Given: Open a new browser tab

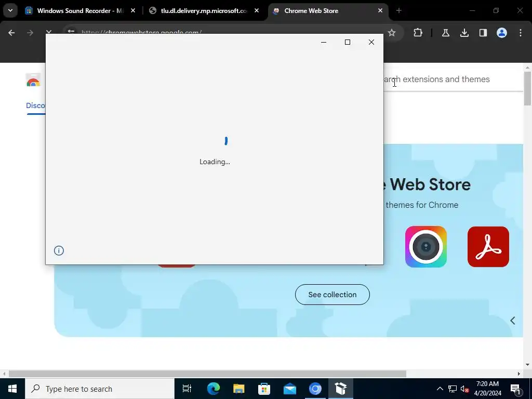Looking at the screenshot, I should 398,10.
